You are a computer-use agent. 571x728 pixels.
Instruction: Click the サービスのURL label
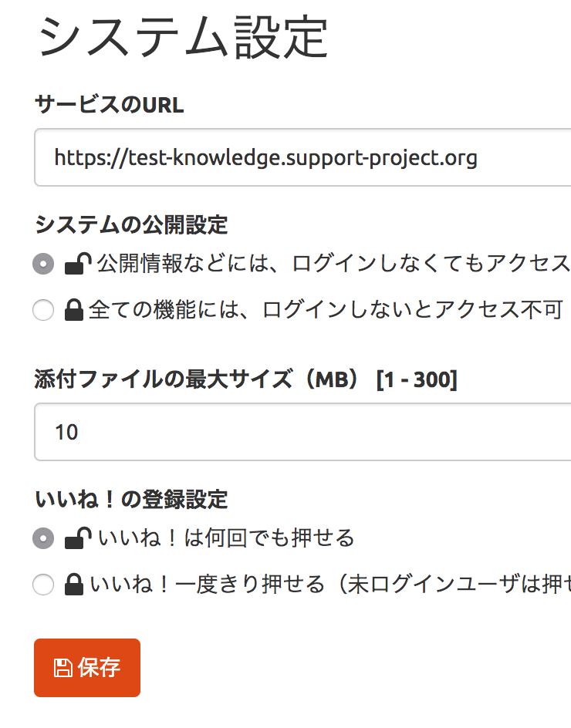(108, 106)
